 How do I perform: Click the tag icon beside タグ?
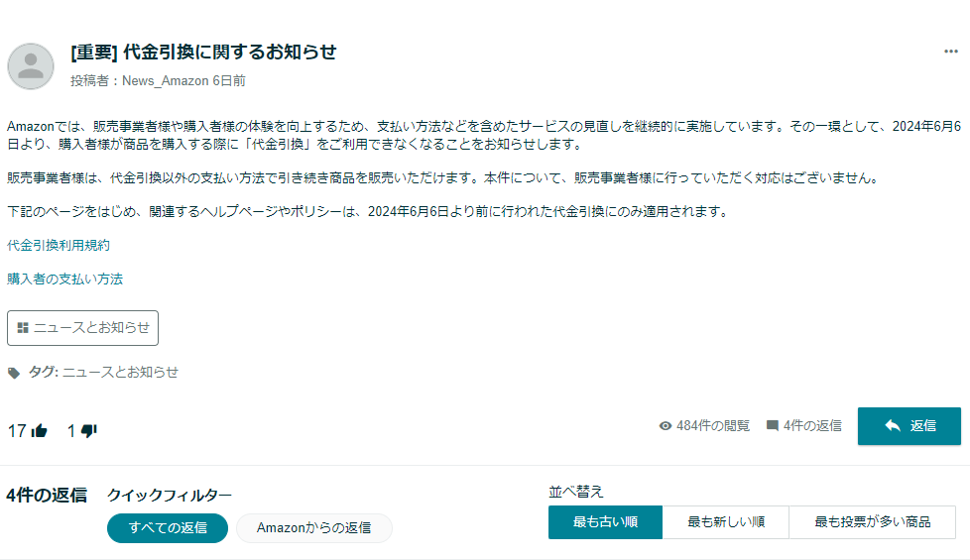tap(14, 373)
